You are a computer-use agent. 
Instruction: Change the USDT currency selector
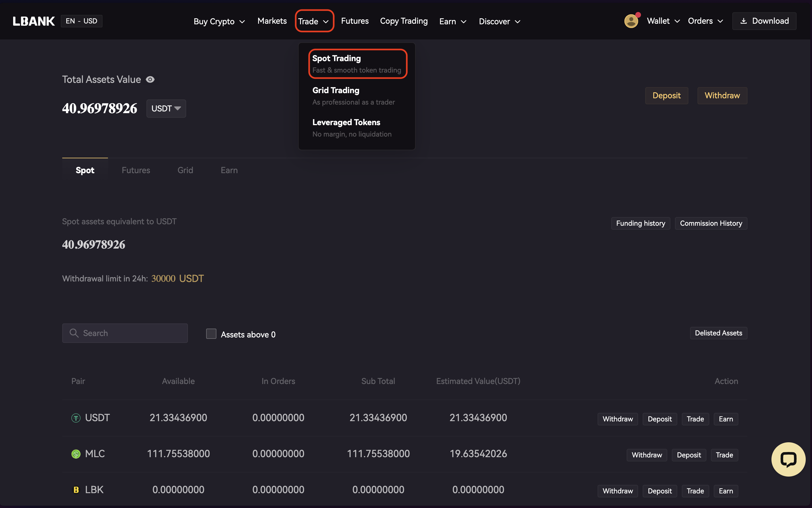point(166,109)
